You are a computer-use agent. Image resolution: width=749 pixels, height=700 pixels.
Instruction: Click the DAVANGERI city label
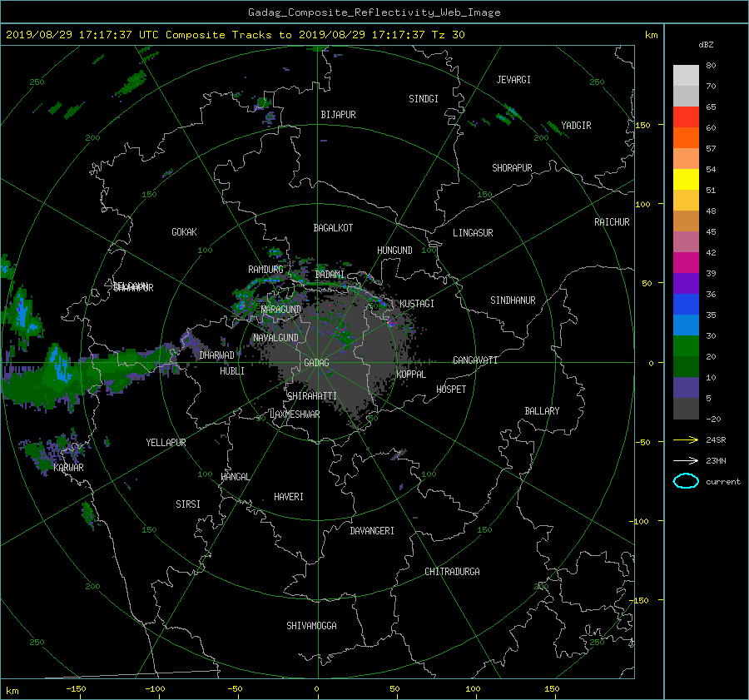[372, 531]
